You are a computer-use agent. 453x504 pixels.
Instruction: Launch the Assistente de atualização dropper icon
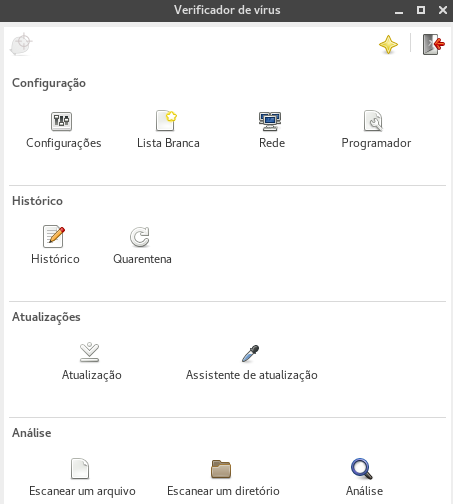[x=250, y=353]
